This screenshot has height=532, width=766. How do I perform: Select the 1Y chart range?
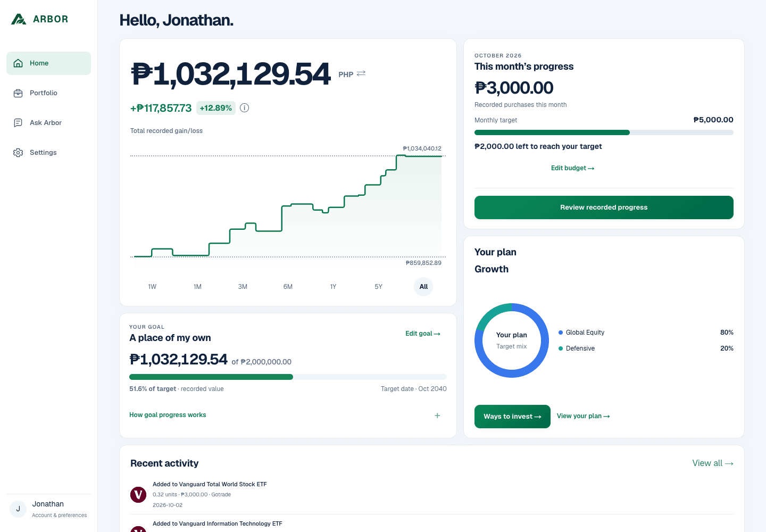[x=333, y=287]
